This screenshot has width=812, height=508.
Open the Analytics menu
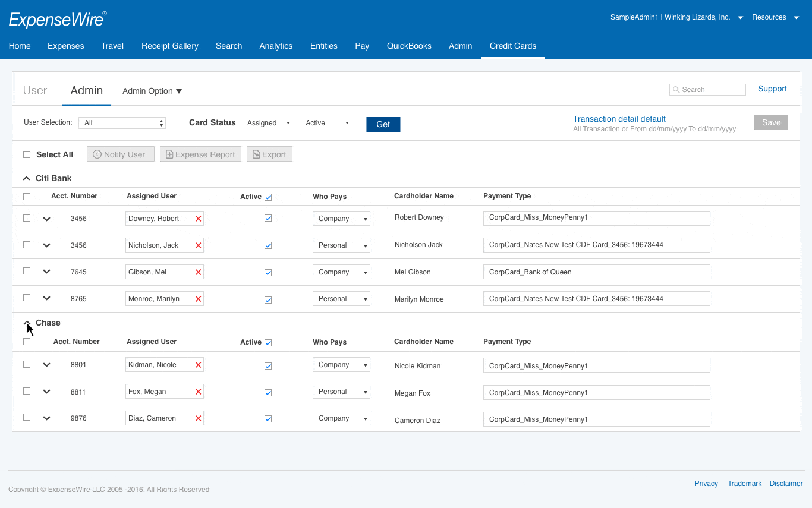pos(276,46)
